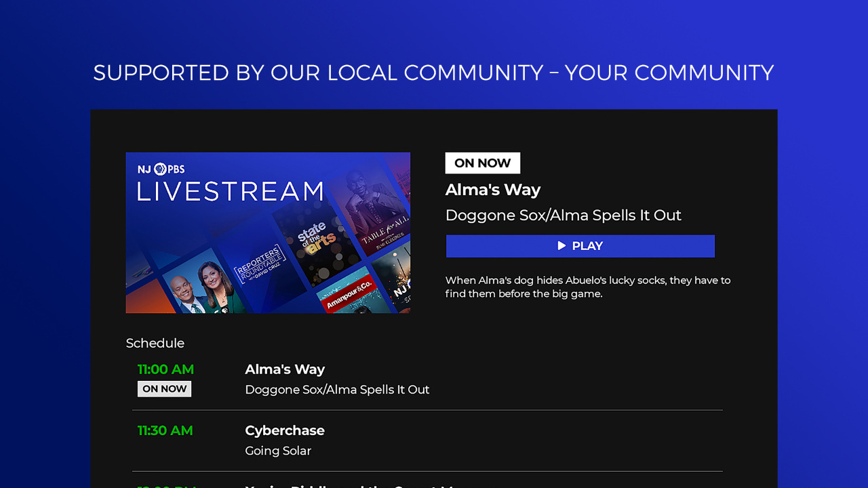Select the 11:30 AM schedule time

(165, 430)
